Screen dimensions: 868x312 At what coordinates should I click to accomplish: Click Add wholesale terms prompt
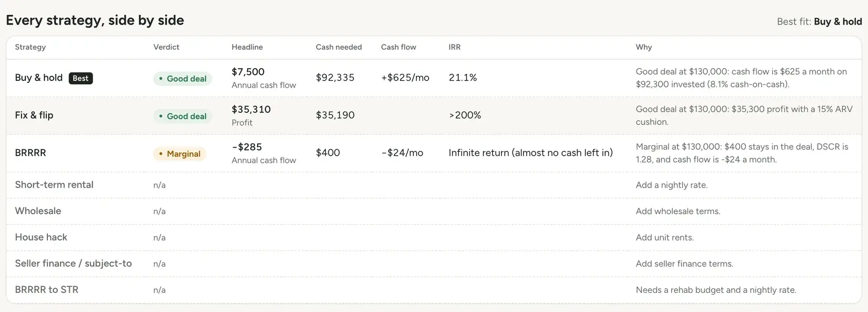(x=678, y=211)
